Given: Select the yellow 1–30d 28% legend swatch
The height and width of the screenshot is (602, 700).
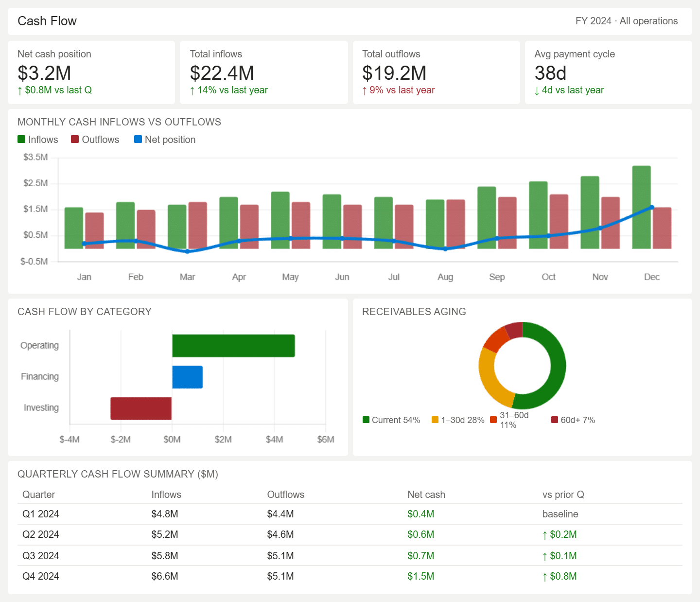Looking at the screenshot, I should point(435,420).
